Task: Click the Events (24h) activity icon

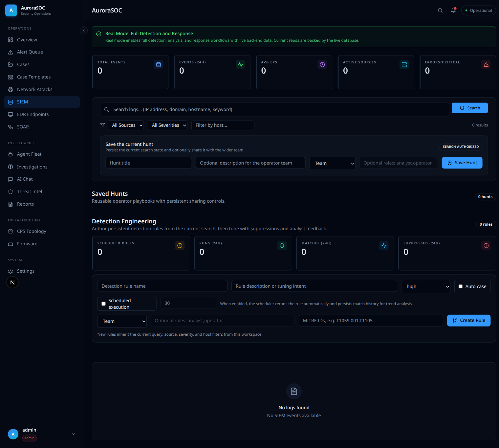Action: point(241,65)
